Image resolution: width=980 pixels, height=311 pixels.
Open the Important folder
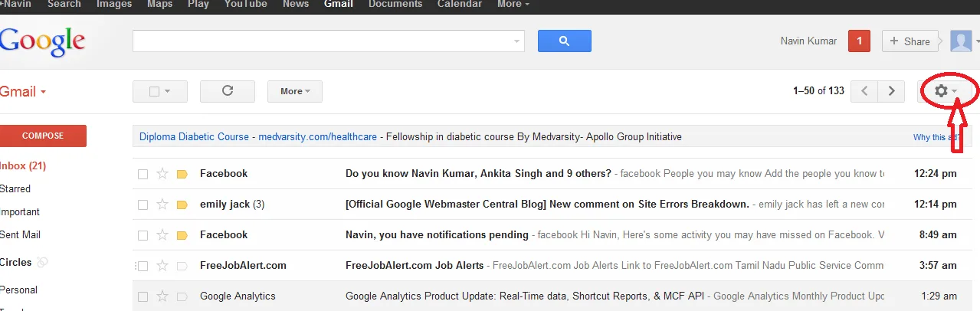tap(20, 211)
